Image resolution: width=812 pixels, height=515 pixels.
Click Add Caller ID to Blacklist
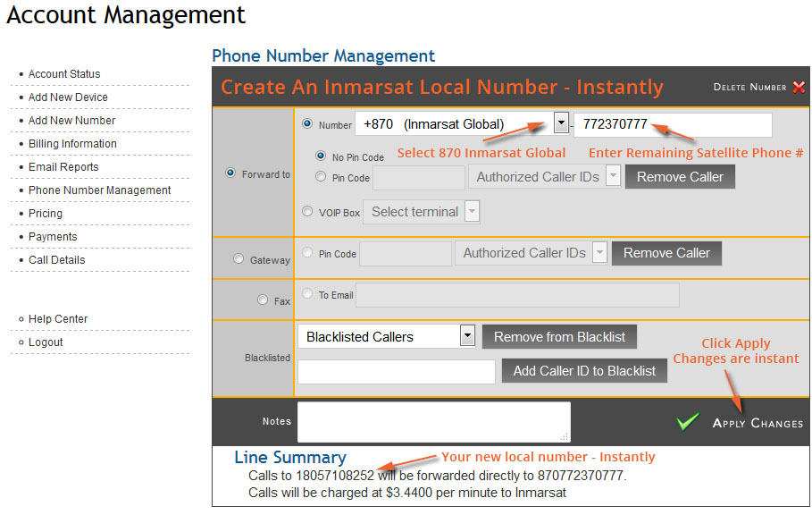pos(584,370)
